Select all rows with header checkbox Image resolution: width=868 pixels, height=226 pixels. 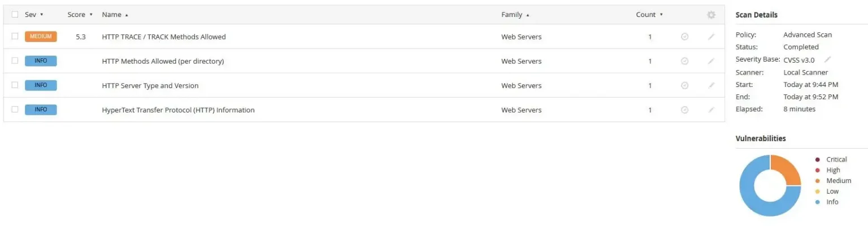[x=15, y=15]
